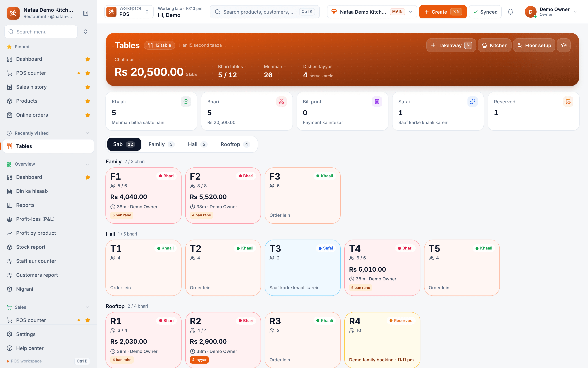Switch to the Family tab
Viewport: 588px width, 368px height.
[x=161, y=144]
